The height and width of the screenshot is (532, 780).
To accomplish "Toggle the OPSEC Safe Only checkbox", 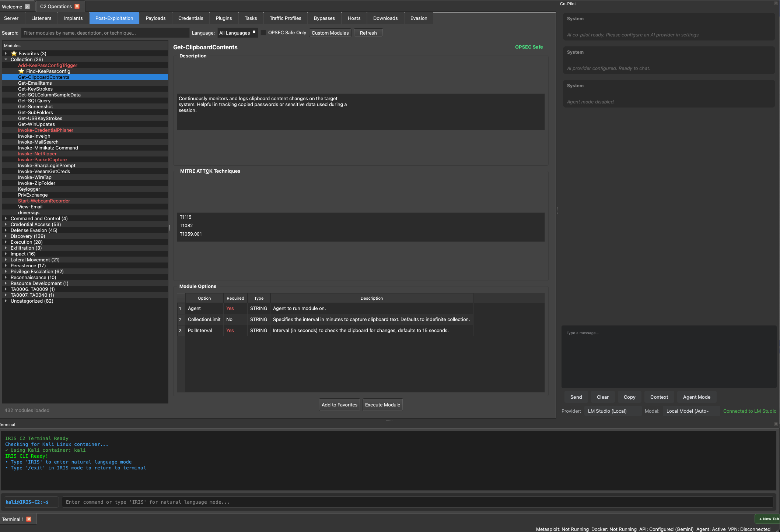I will click(x=263, y=33).
